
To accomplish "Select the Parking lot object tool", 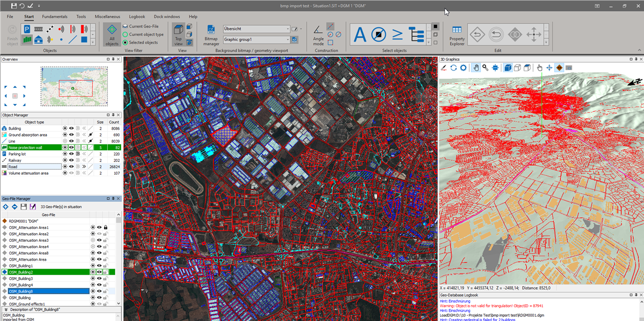I will (x=27, y=29).
